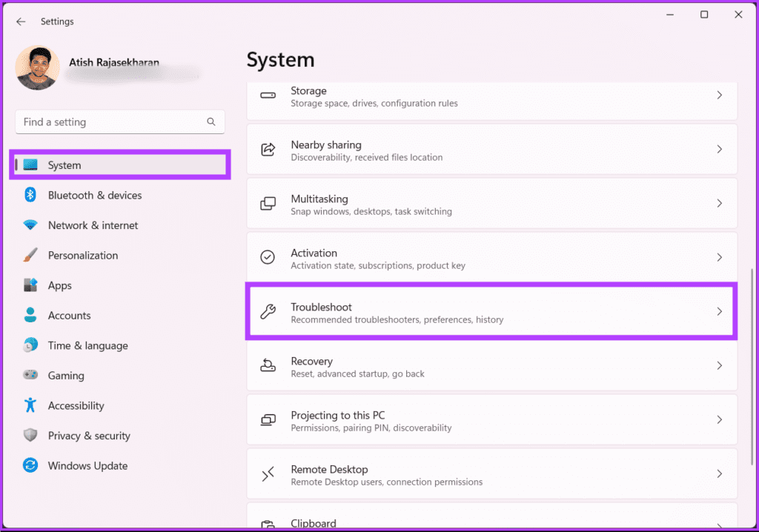Click the Personalization paintbrush icon
759x532 pixels.
(30, 255)
